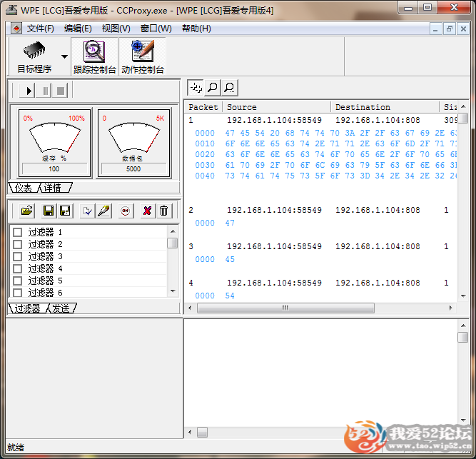
Task: Click the 数据包 gauge dial
Action: coord(133,137)
